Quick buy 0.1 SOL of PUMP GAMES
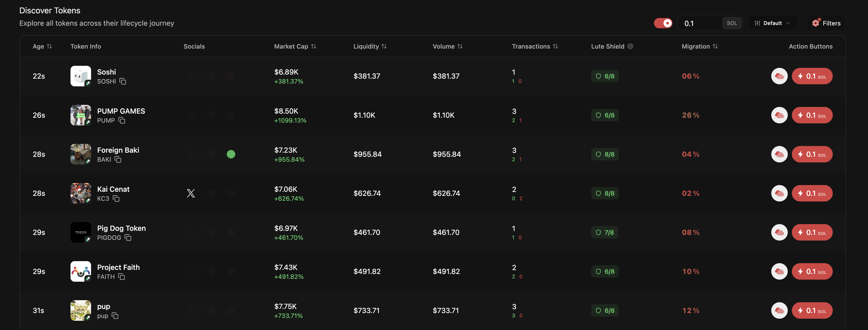 pos(812,115)
